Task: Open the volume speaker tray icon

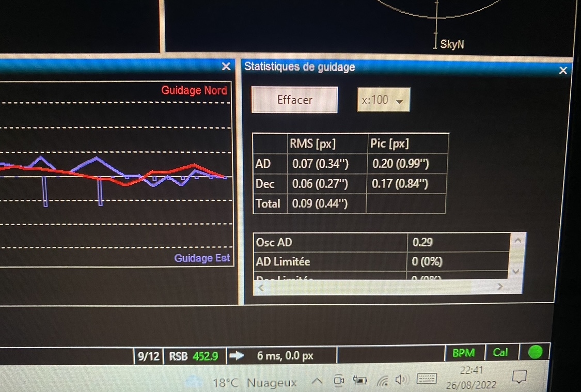Action: (x=401, y=380)
